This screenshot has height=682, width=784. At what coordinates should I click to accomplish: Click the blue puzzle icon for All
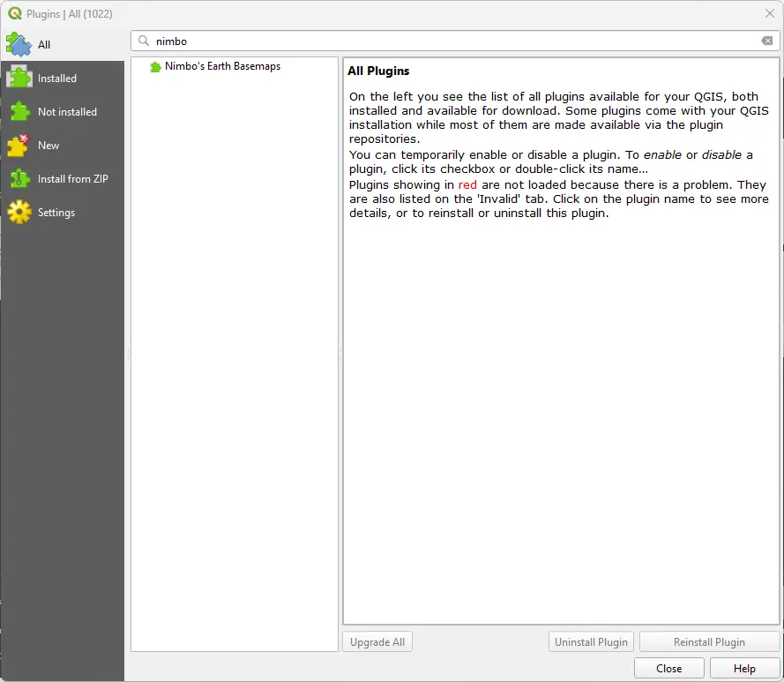(19, 44)
